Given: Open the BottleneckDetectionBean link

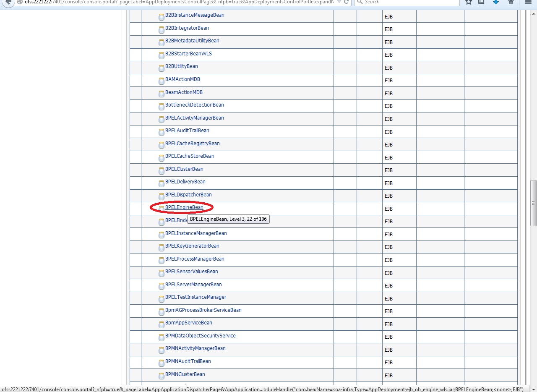Looking at the screenshot, I should click(195, 105).
